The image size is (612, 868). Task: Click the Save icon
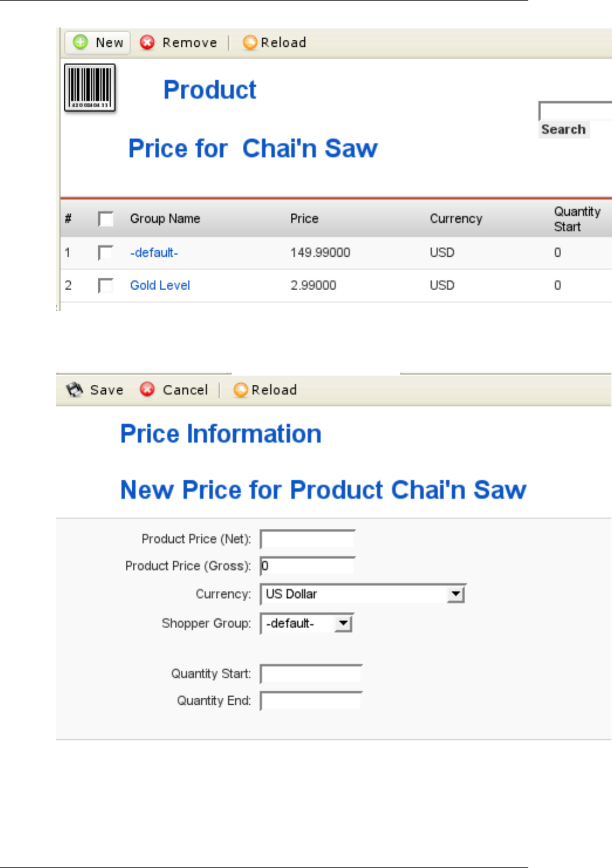point(75,390)
